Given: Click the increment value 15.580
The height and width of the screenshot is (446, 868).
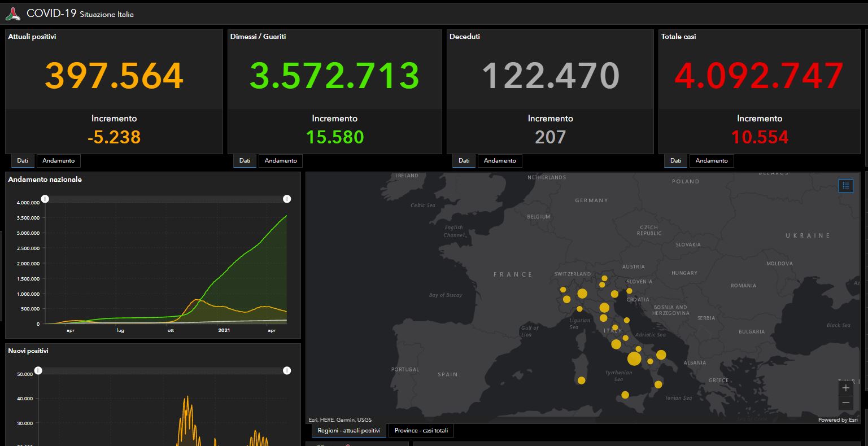Looking at the screenshot, I should click(x=335, y=137).
